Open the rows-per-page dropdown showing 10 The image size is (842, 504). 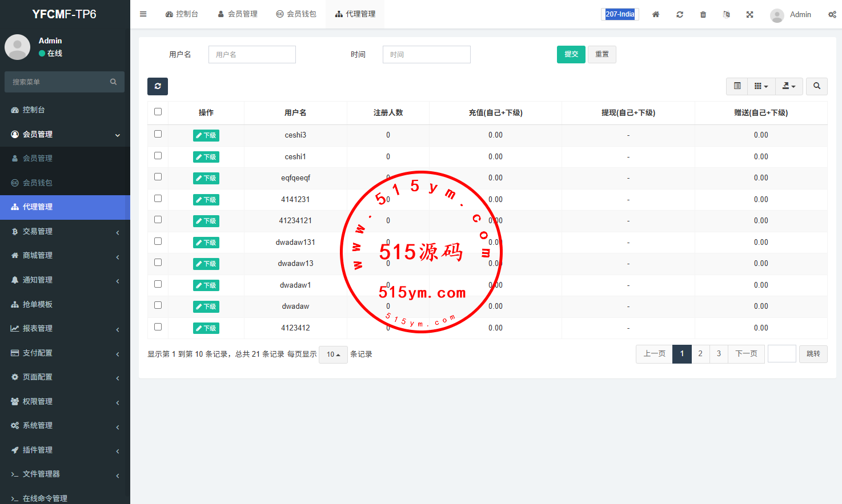333,354
